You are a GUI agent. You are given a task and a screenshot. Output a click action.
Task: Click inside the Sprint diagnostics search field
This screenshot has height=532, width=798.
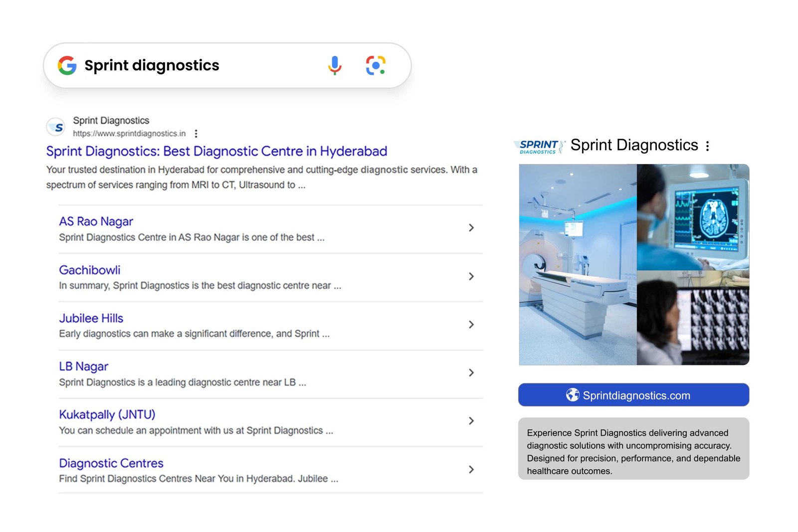[199, 65]
